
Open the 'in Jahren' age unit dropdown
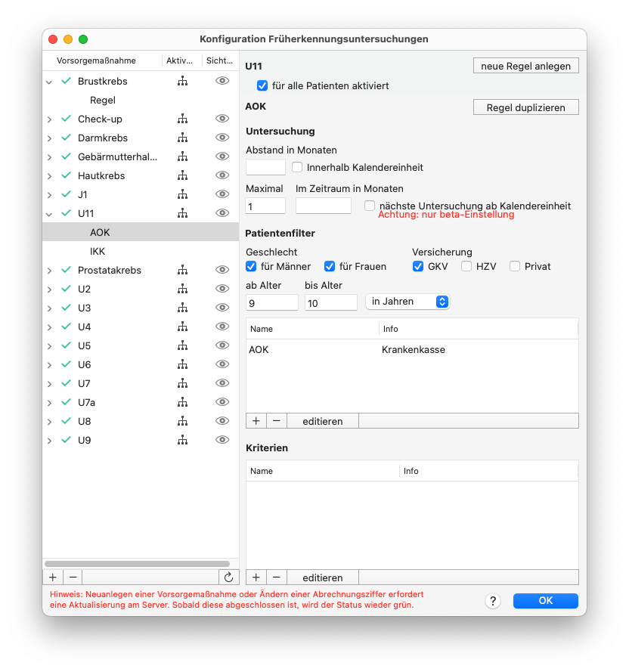click(407, 302)
